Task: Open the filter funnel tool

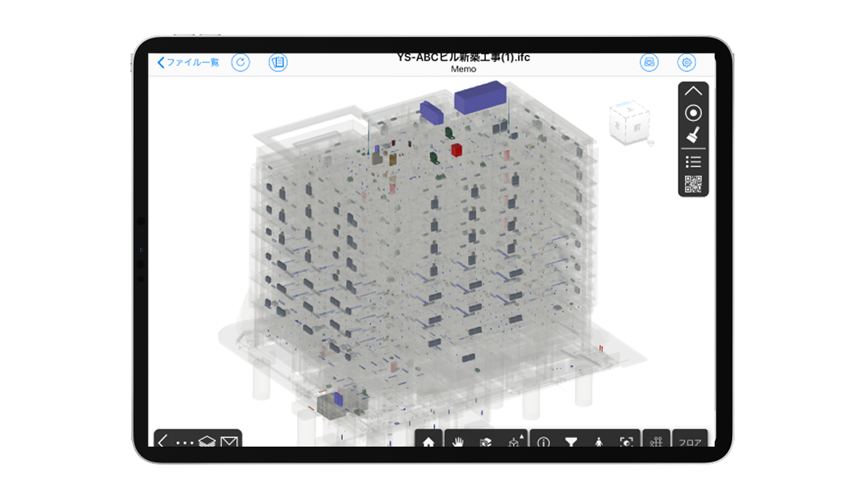Action: [x=571, y=442]
